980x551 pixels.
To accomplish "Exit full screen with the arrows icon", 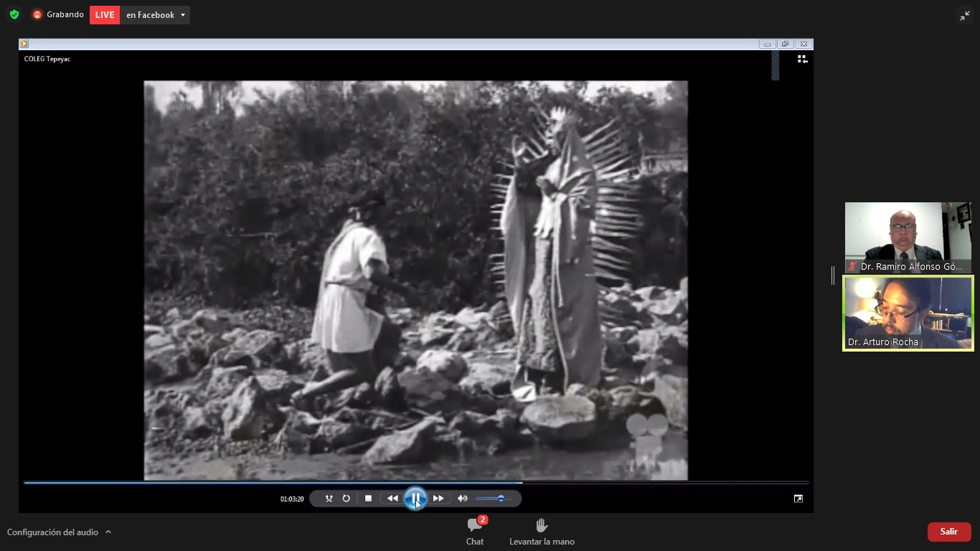I will click(x=964, y=16).
